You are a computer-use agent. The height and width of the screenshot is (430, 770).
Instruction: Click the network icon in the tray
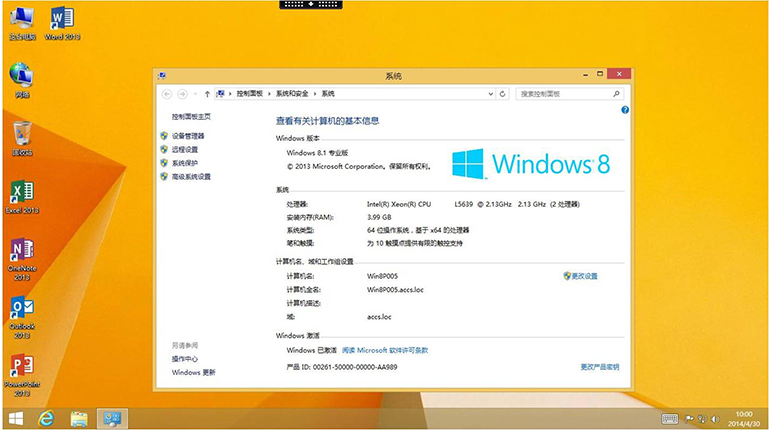(702, 419)
